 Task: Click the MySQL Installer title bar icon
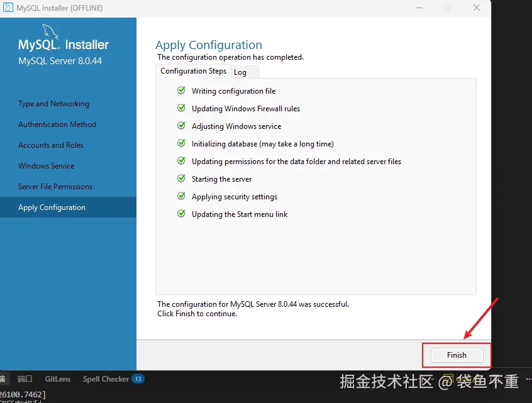coord(8,8)
